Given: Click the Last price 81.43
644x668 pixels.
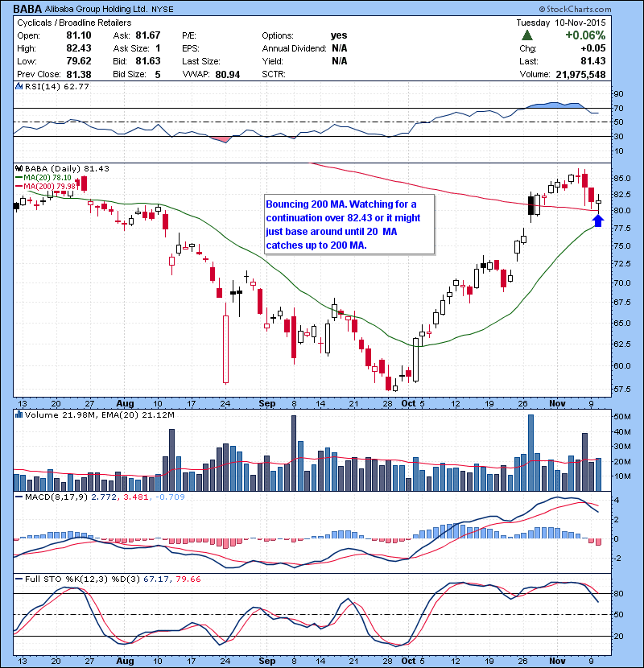Looking at the screenshot, I should tap(592, 61).
